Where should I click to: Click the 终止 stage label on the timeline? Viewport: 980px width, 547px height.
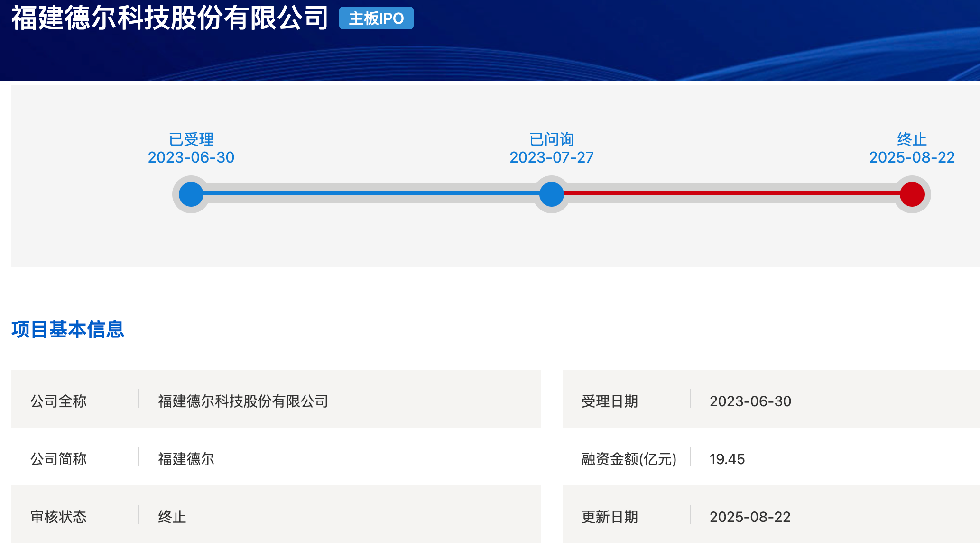click(912, 139)
